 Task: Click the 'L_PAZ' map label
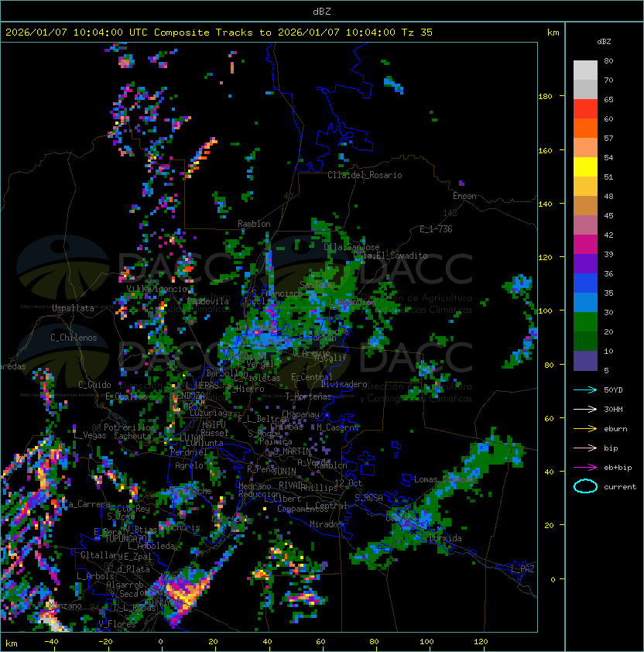pos(522,569)
